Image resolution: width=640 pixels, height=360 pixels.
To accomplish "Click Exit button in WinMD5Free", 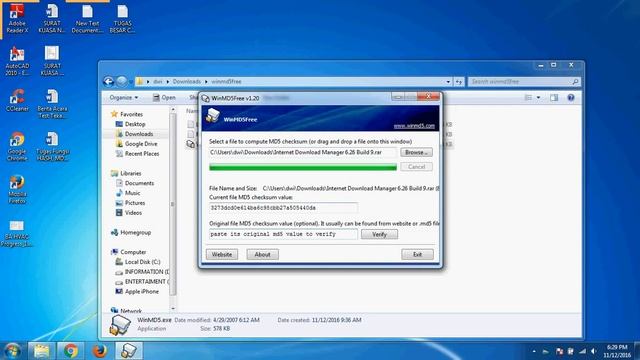I will pos(417,254).
